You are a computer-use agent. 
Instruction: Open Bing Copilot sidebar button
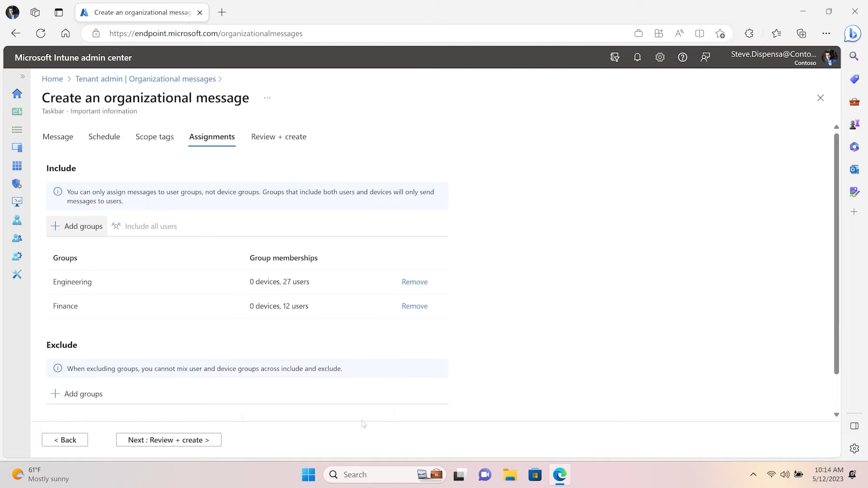[853, 33]
